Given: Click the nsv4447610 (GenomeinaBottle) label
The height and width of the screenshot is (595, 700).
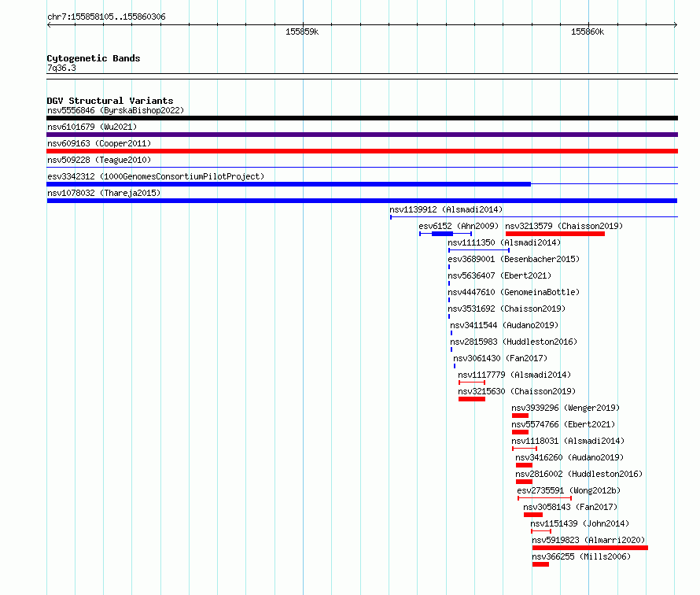Looking at the screenshot, I should (514, 292).
